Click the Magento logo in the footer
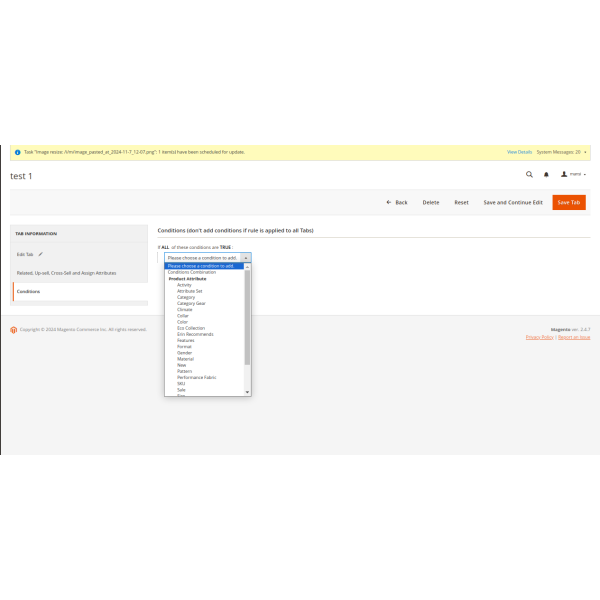Screen dimensions: 600x600 pos(13,329)
